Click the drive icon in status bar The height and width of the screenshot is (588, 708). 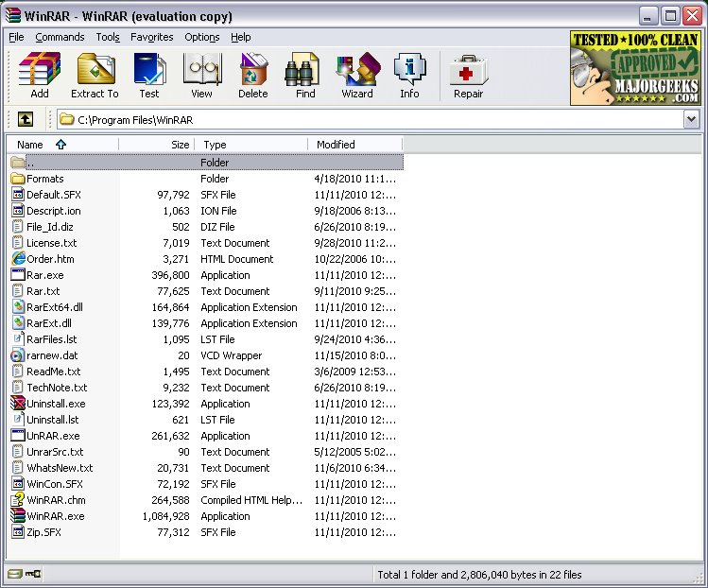click(x=14, y=574)
